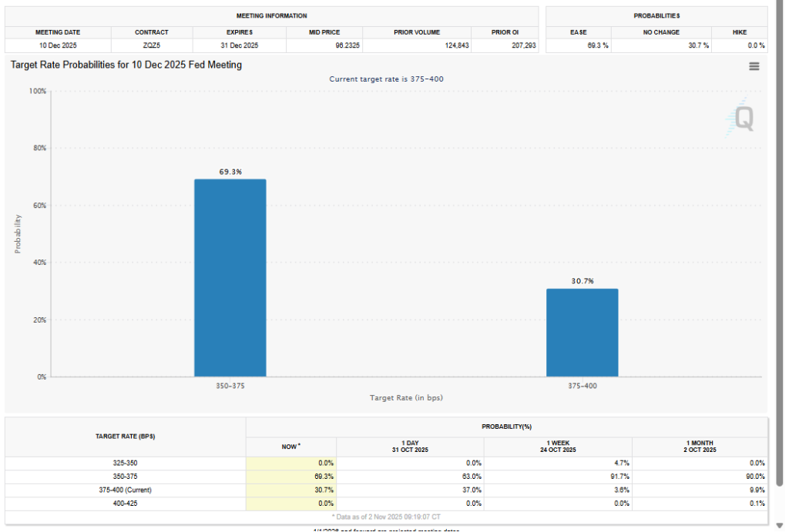The height and width of the screenshot is (532, 789).
Task: Click the 1 MONTH 2 OCT 2025 header
Action: tap(700, 447)
